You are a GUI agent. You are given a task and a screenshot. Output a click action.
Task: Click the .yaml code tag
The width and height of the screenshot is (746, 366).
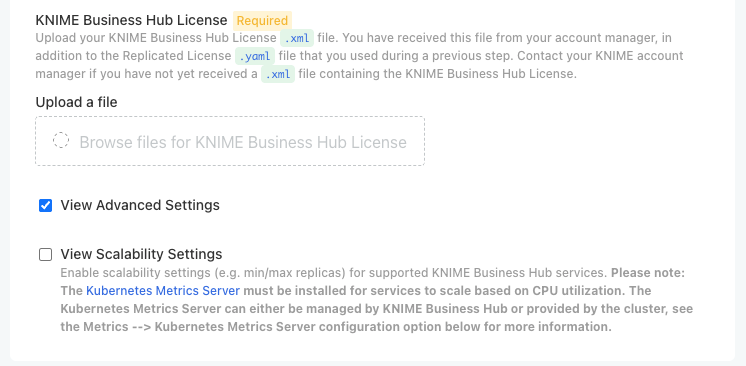[255, 56]
